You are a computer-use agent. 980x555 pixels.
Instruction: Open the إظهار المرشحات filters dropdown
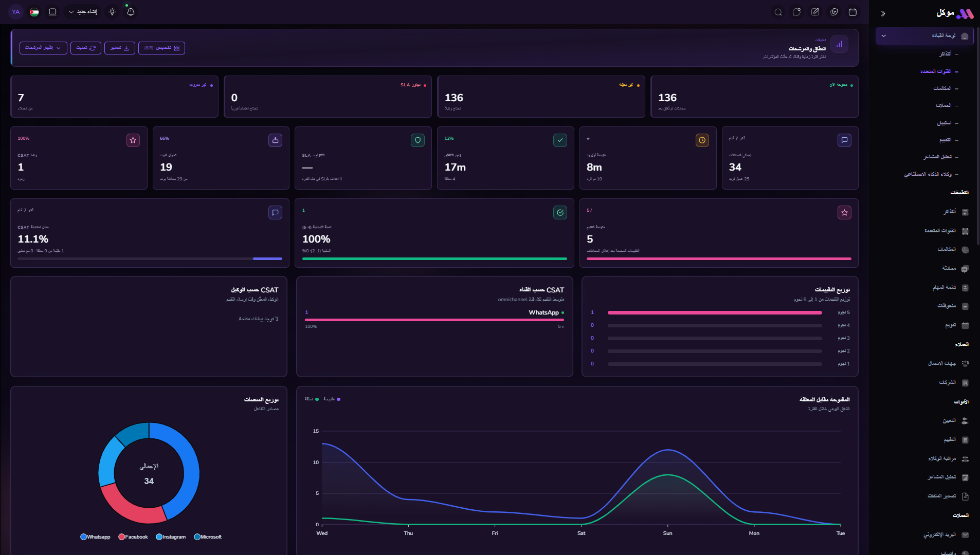pos(43,48)
